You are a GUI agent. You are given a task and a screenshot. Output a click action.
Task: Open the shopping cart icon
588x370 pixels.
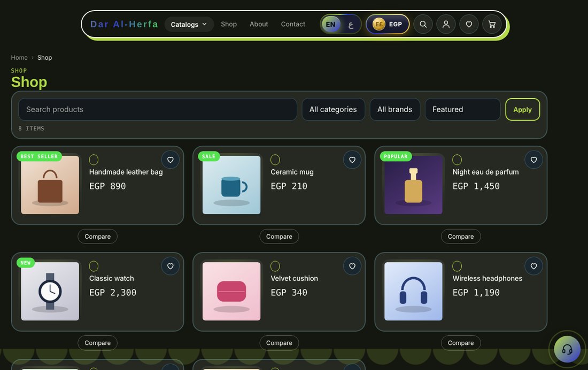pyautogui.click(x=492, y=25)
